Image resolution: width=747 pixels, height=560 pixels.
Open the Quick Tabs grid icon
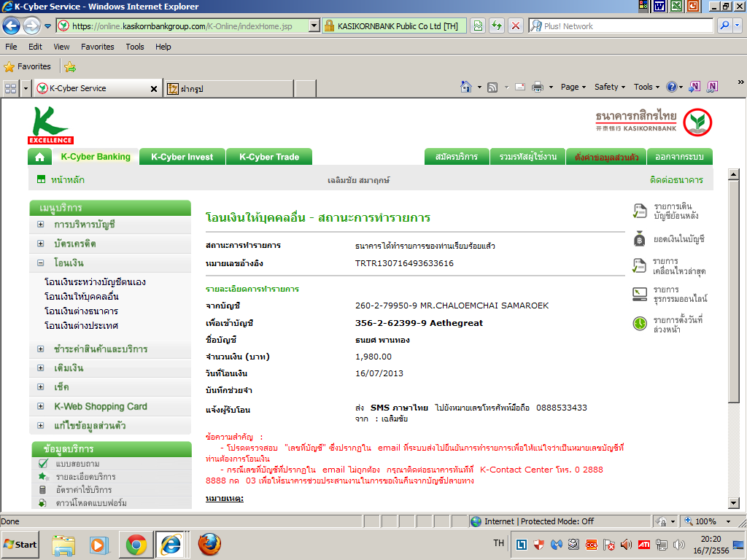(x=10, y=88)
